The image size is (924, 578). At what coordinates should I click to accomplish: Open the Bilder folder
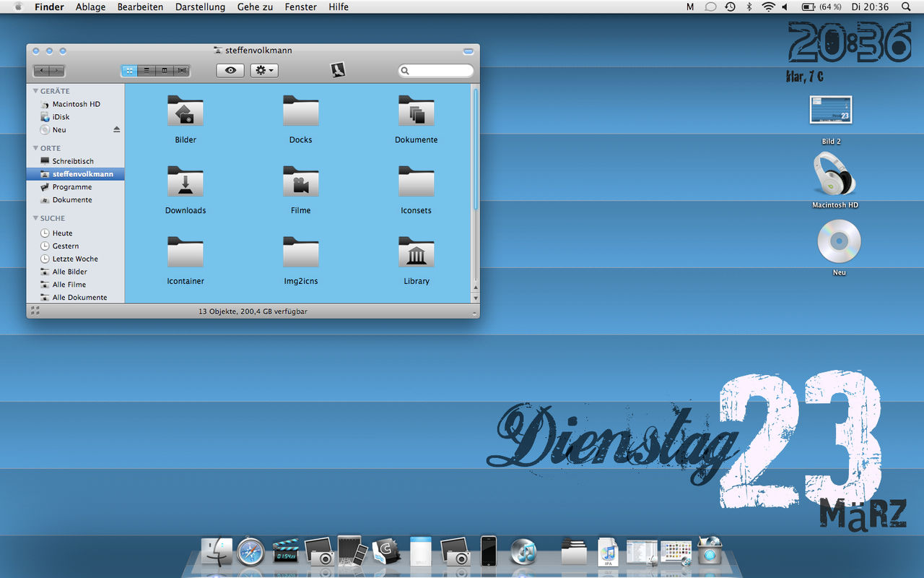[x=186, y=111]
